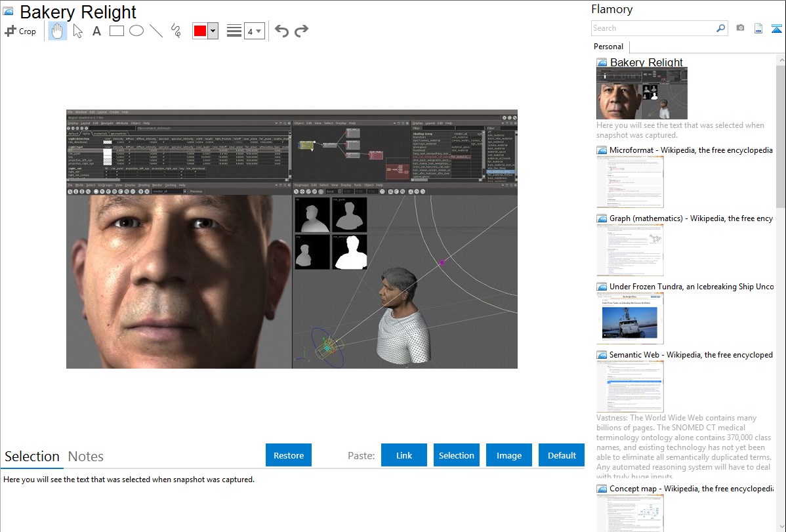Click the small icon beside 'Under Frozen Tundra' title
The height and width of the screenshot is (532, 786).
tap(602, 287)
